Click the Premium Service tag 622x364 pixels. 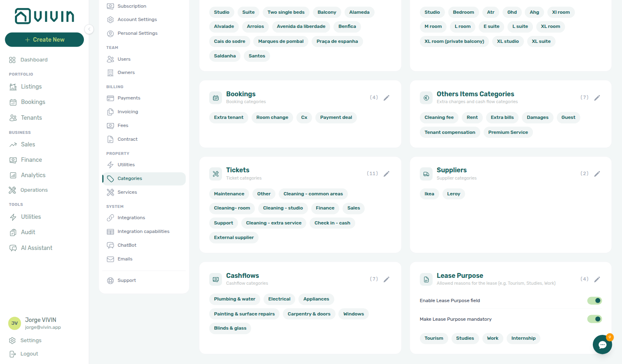(x=508, y=132)
